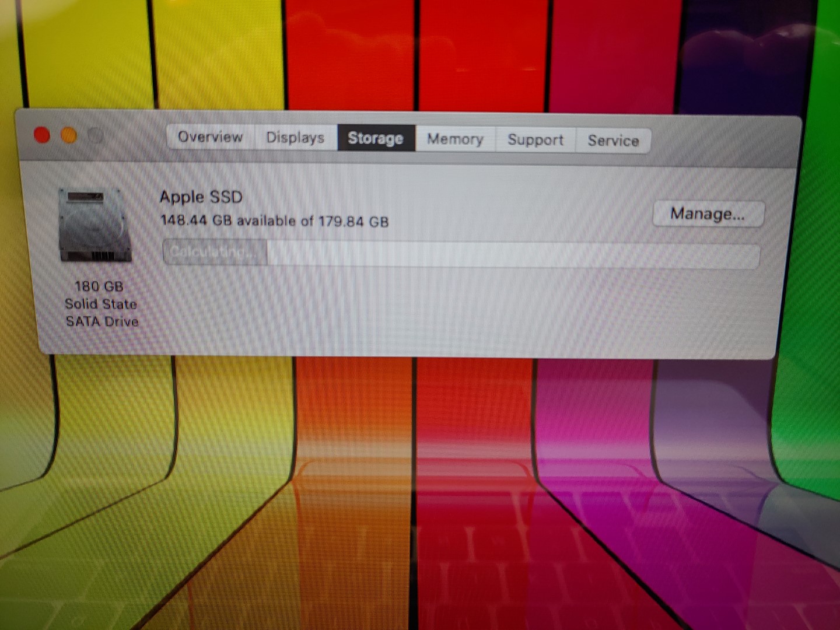Go to the Support tab
The image size is (840, 630).
pyautogui.click(x=535, y=140)
